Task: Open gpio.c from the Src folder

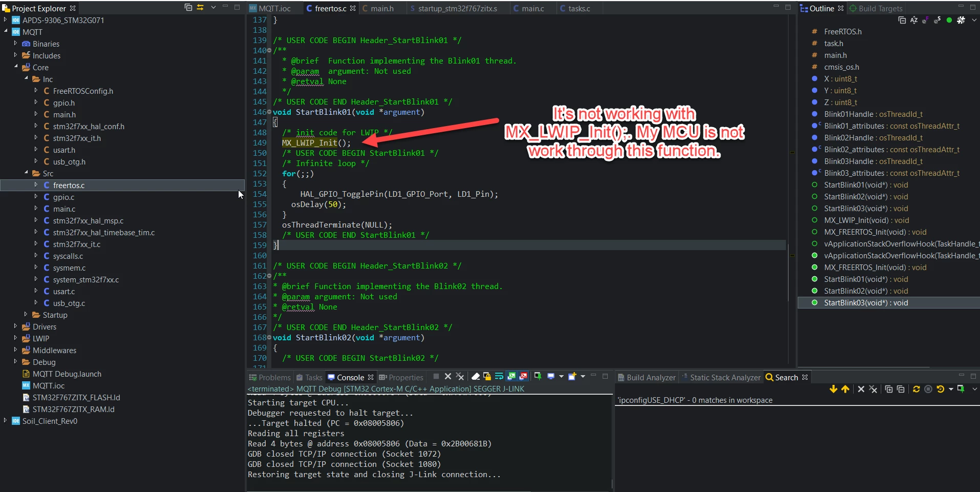Action: coord(63,197)
